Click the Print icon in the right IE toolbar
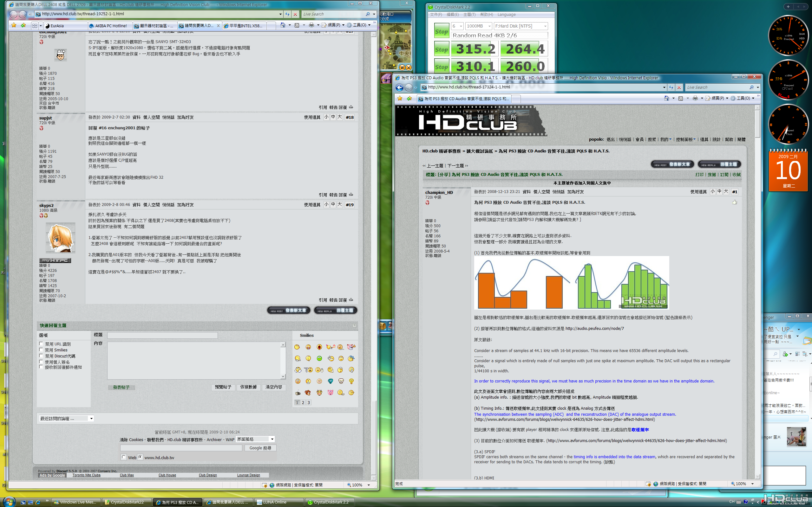This screenshot has height=507, width=812. click(695, 98)
